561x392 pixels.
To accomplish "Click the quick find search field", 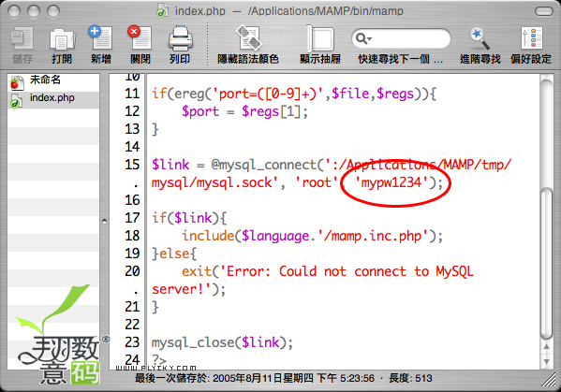I will coord(401,38).
